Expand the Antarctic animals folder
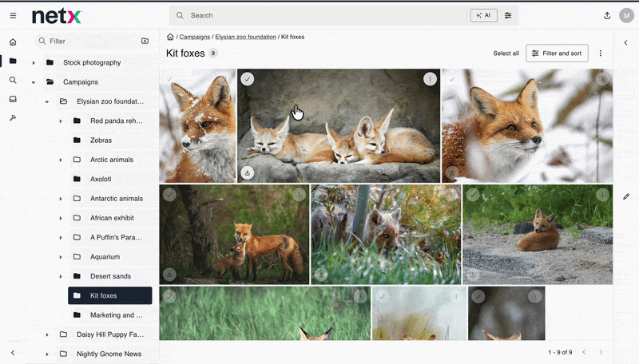 (61, 199)
